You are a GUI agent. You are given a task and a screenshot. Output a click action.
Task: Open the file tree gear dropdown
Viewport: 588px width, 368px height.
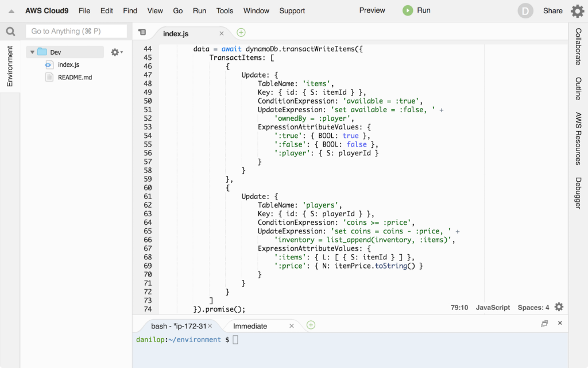(x=117, y=52)
